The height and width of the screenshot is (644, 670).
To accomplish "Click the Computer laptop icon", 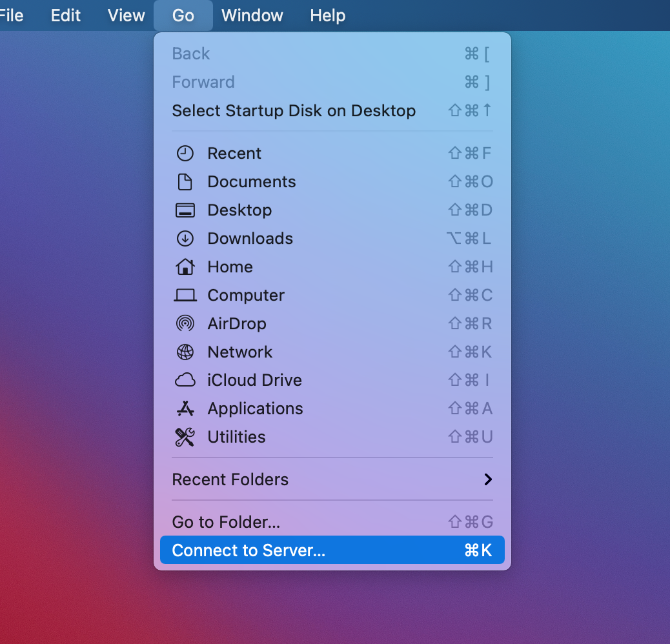I will 185,295.
